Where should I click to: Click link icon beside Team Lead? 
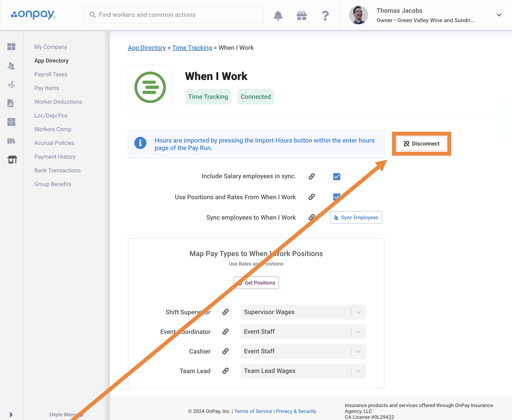[x=225, y=371]
